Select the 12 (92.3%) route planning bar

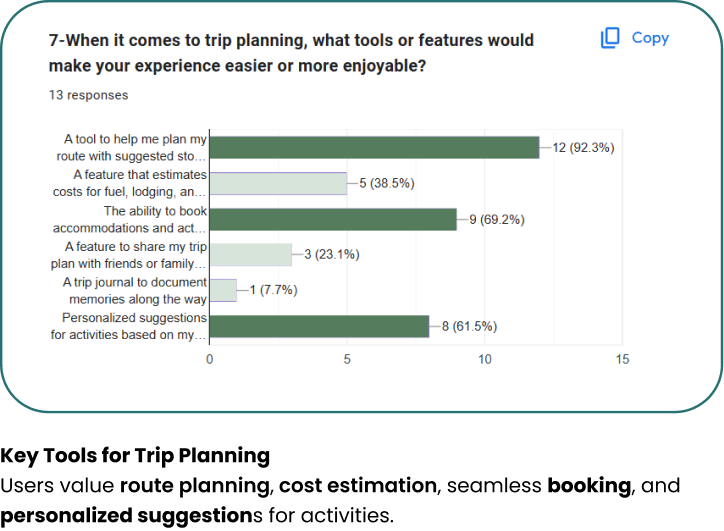pyautogui.click(x=374, y=148)
